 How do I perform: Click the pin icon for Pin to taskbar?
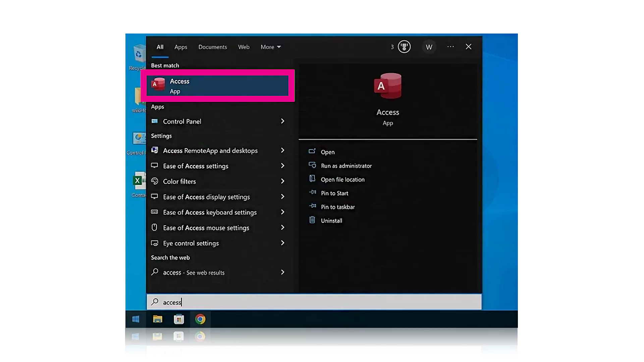312,206
